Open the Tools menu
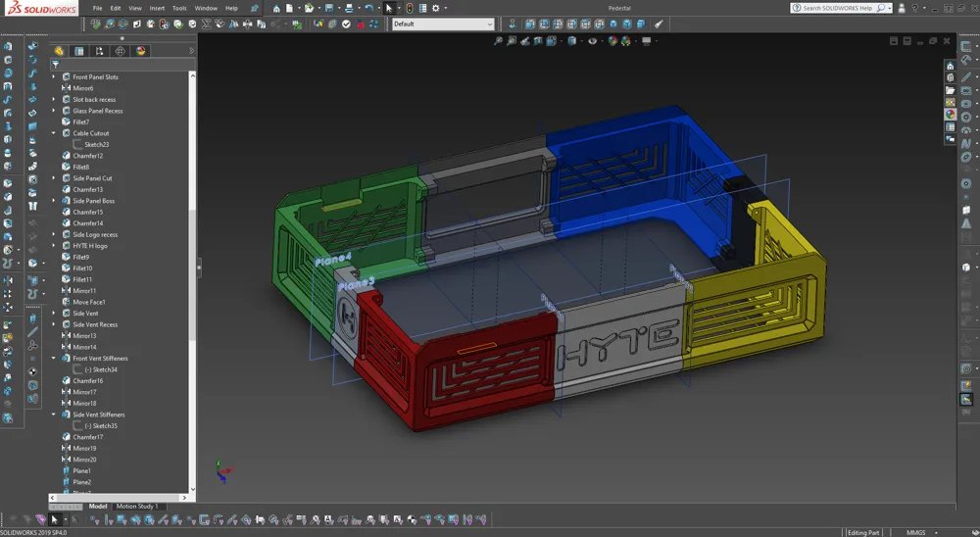The width and height of the screenshot is (980, 537). tap(179, 8)
